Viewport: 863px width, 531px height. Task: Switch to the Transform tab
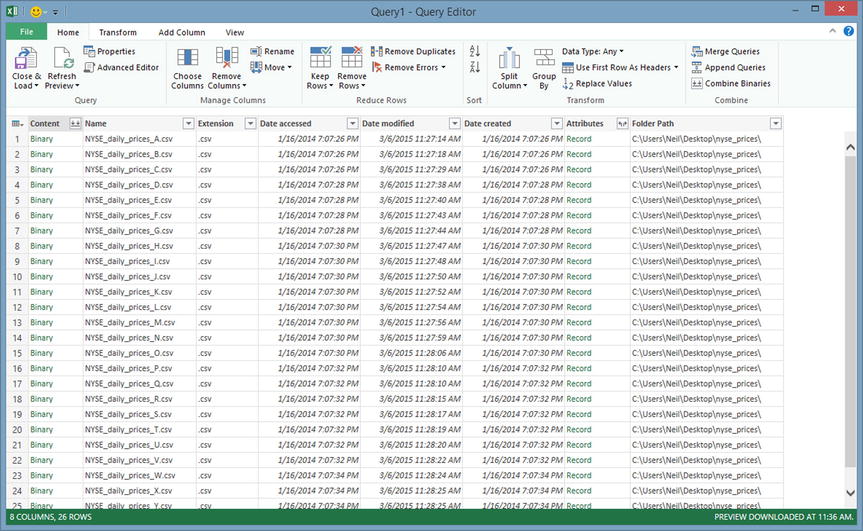[x=118, y=32]
